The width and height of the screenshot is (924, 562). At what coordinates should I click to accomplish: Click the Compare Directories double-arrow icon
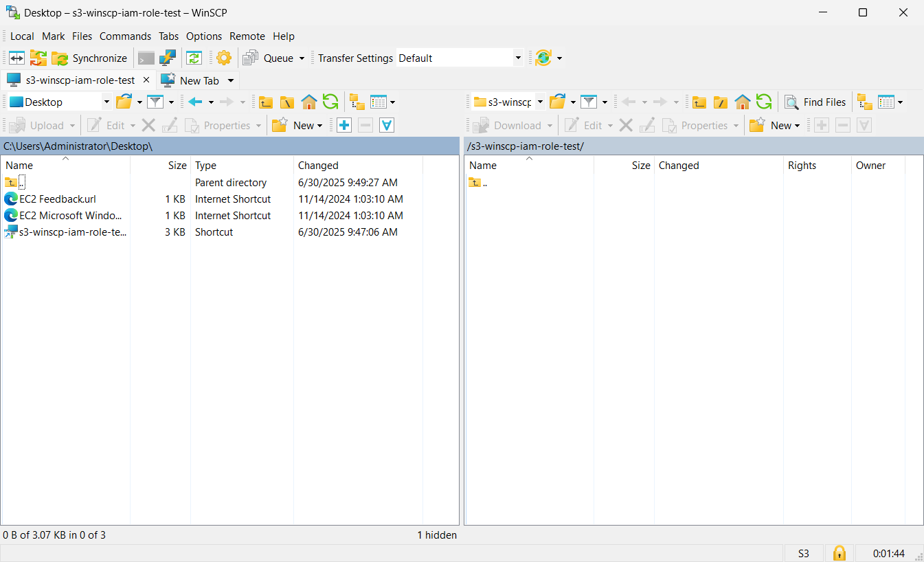16,58
